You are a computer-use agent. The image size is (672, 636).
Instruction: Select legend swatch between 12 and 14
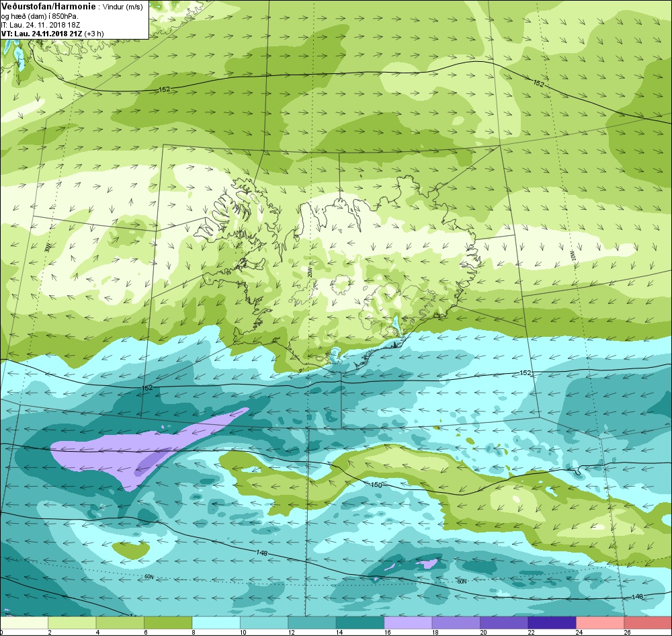pos(312,623)
